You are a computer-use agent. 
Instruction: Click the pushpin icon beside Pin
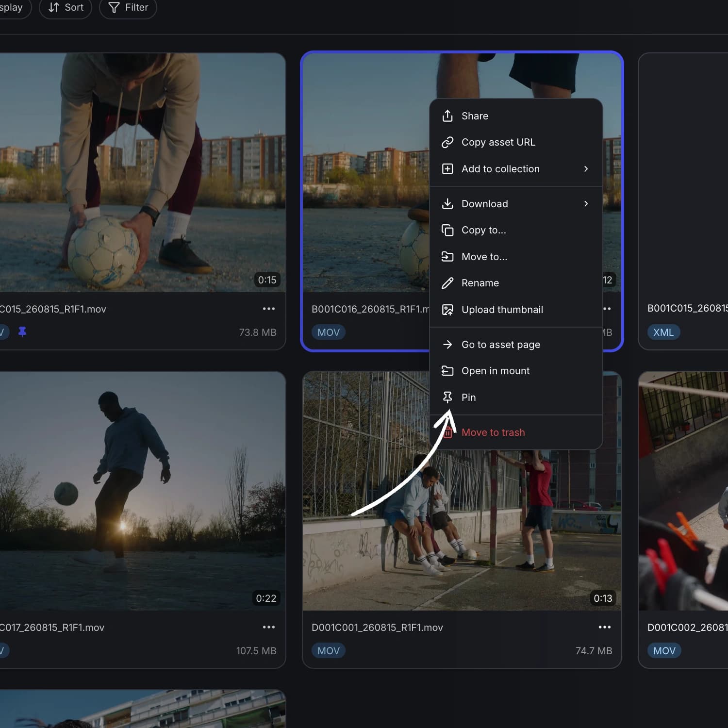coord(447,397)
